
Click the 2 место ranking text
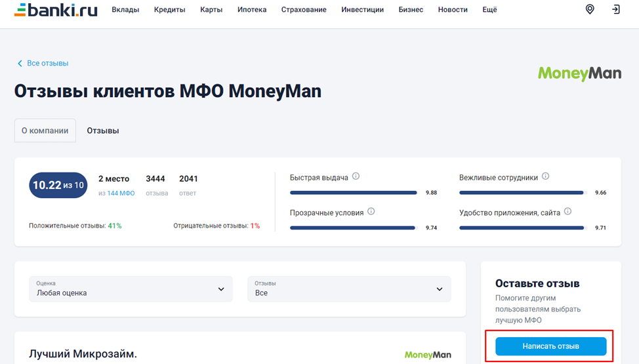click(x=113, y=178)
